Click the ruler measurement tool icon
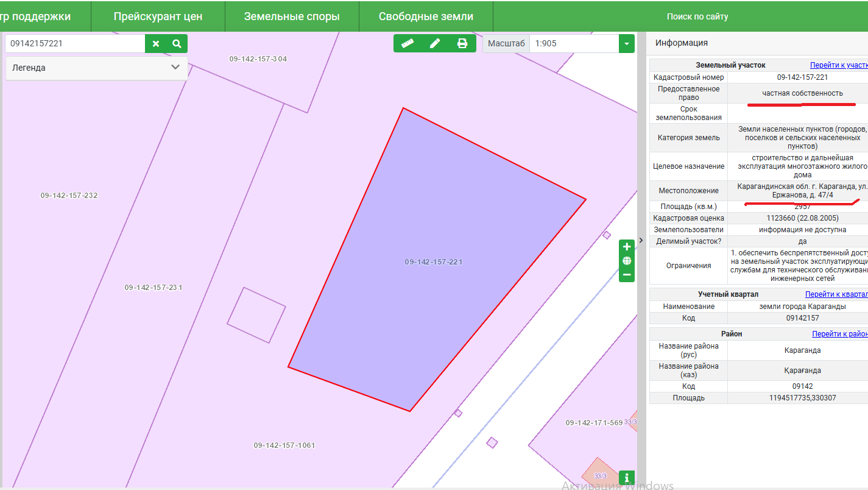Viewport: 868px width, 490px height. pos(408,43)
